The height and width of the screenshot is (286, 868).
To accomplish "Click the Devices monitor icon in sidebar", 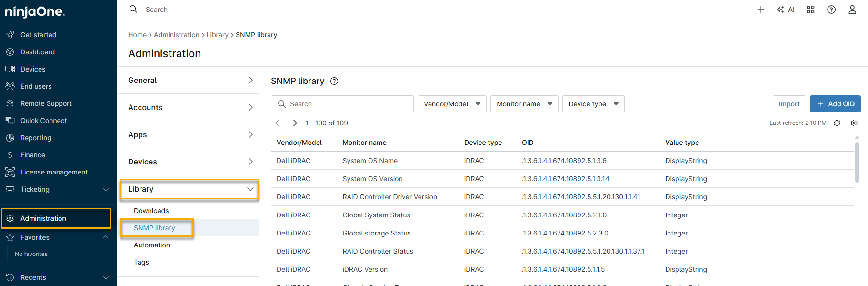I will (10, 69).
